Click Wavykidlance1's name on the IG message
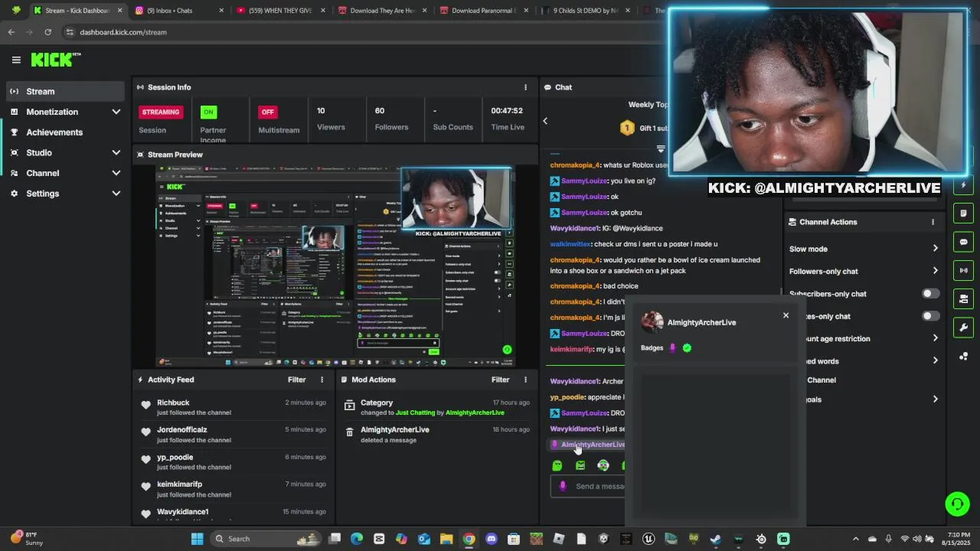Viewport: 980px width, 551px height. tap(574, 228)
